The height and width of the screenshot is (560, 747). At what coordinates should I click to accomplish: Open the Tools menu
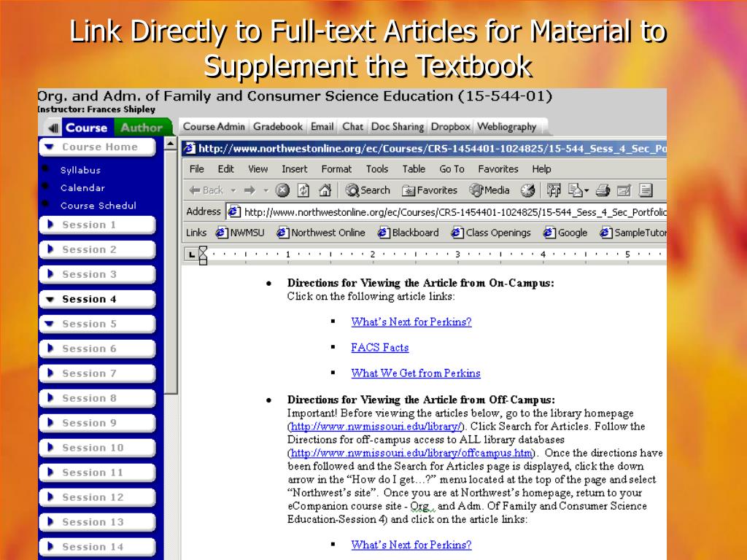(x=377, y=168)
